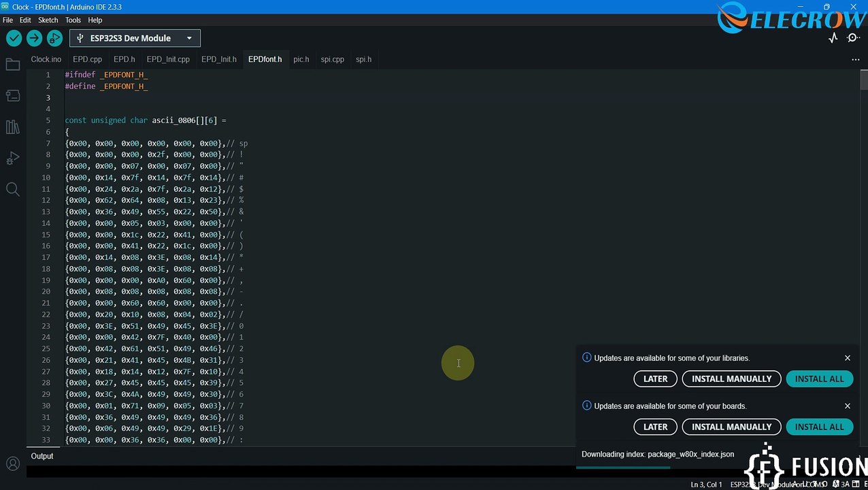Switch to the Clock.ino tab
Viewport: 868px width, 490px height.
point(46,59)
